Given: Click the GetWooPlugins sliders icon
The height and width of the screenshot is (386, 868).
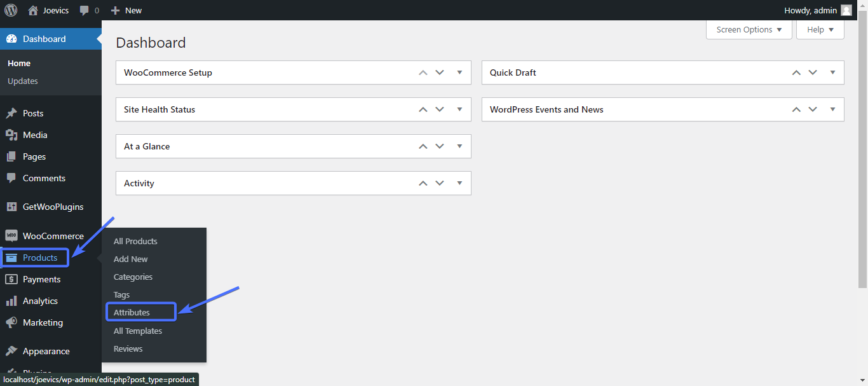Looking at the screenshot, I should pyautogui.click(x=11, y=207).
